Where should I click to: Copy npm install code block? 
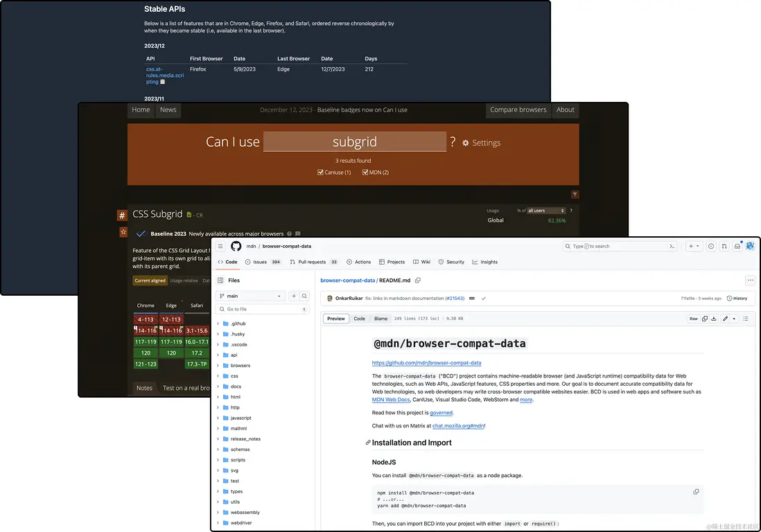[x=696, y=492]
